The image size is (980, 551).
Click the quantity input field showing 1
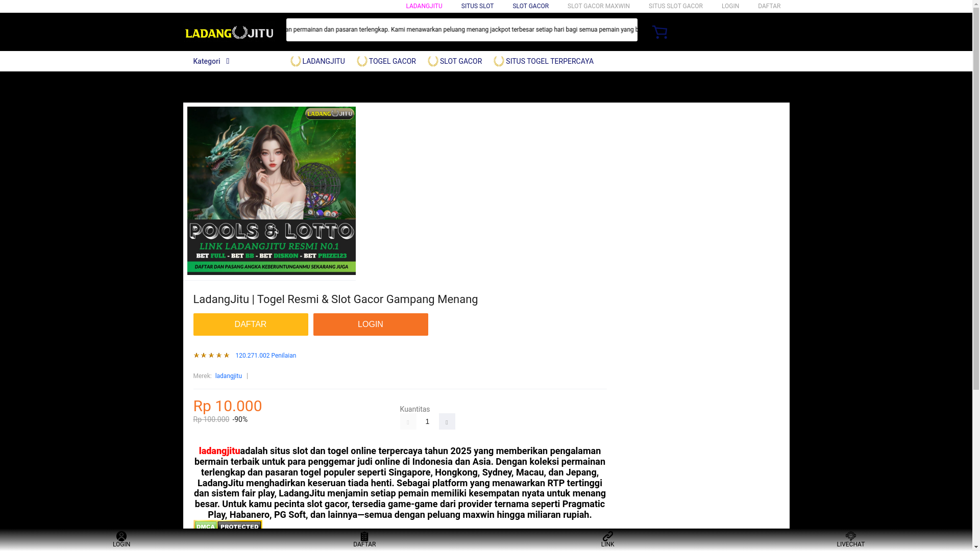(427, 421)
